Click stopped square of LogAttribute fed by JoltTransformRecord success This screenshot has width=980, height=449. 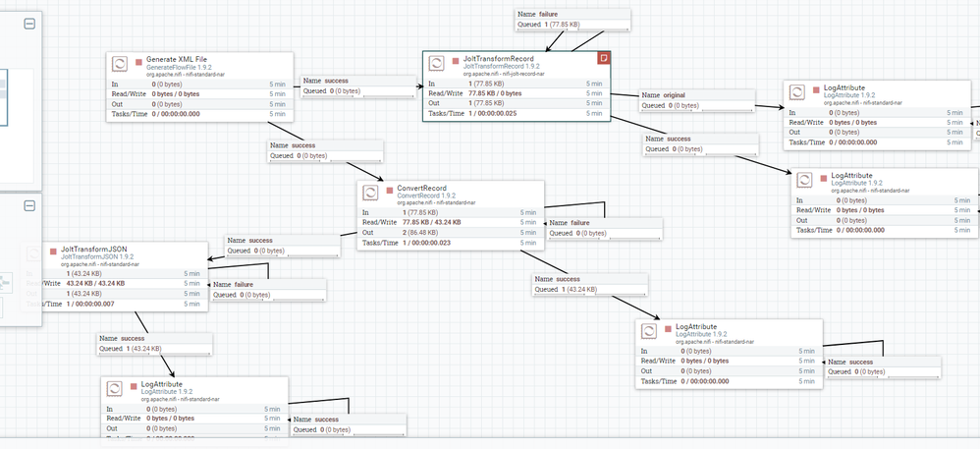(823, 178)
